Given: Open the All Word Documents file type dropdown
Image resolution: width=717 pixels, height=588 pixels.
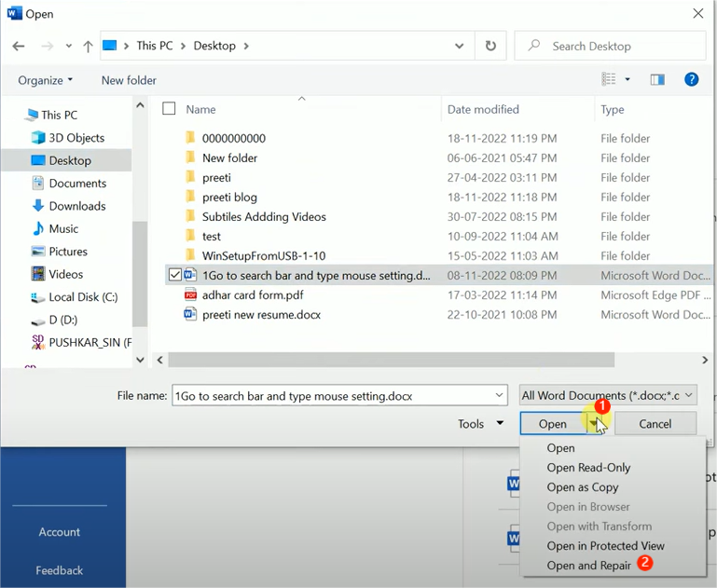Looking at the screenshot, I should click(607, 395).
